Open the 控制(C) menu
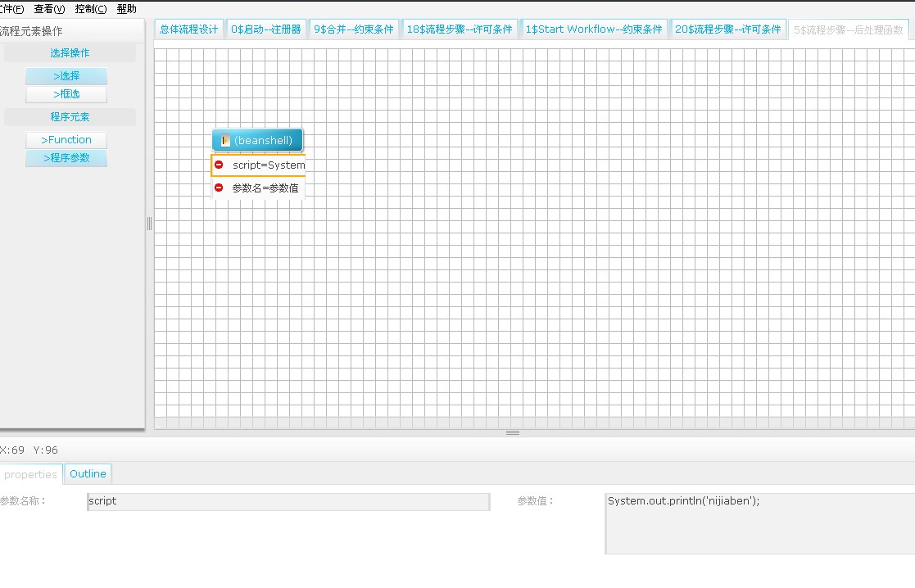The image size is (915, 588). point(91,9)
